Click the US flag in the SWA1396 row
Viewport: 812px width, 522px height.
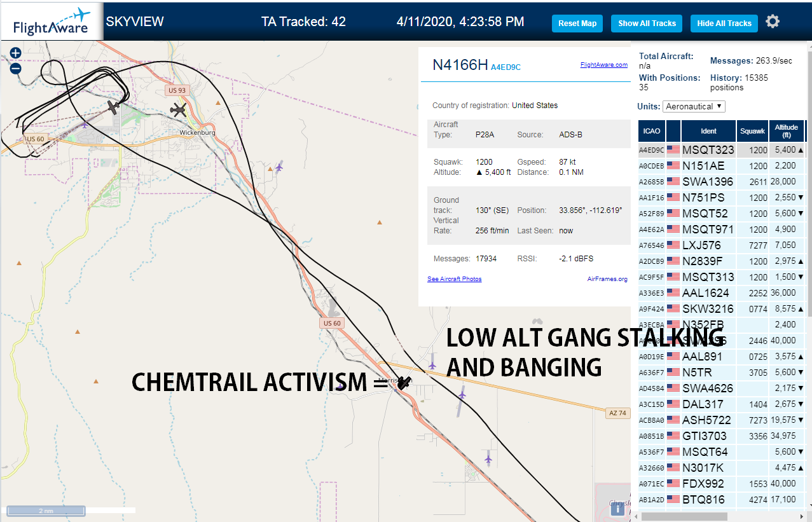click(x=673, y=182)
